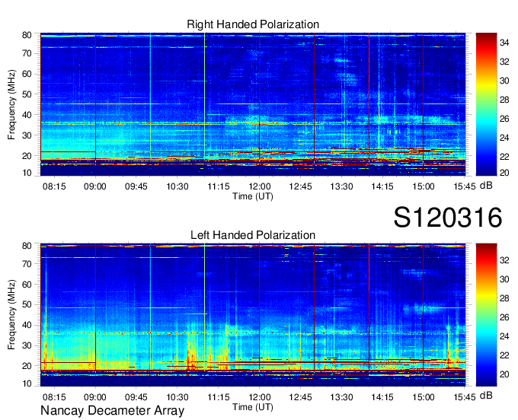Click the "20" value on bottom color bar

click(504, 374)
